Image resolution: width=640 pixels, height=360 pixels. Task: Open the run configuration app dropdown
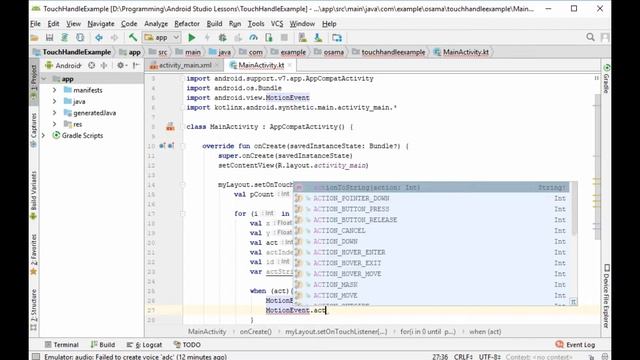[x=162, y=38]
